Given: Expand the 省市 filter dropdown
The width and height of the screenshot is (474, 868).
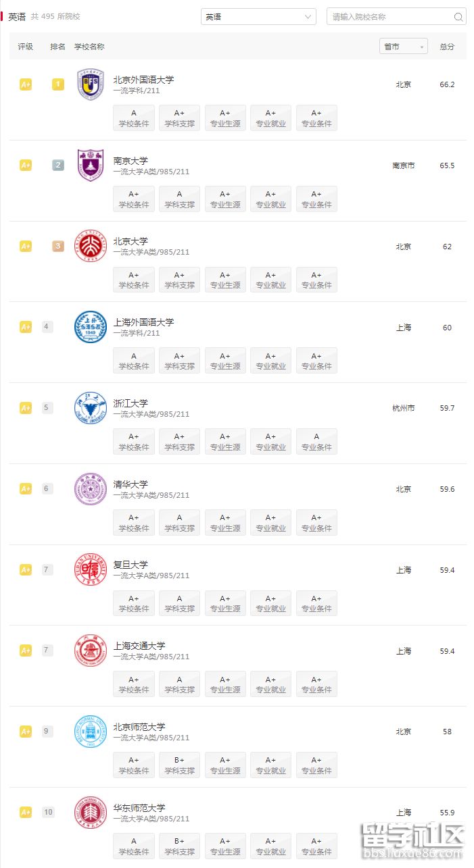Looking at the screenshot, I should pos(404,47).
